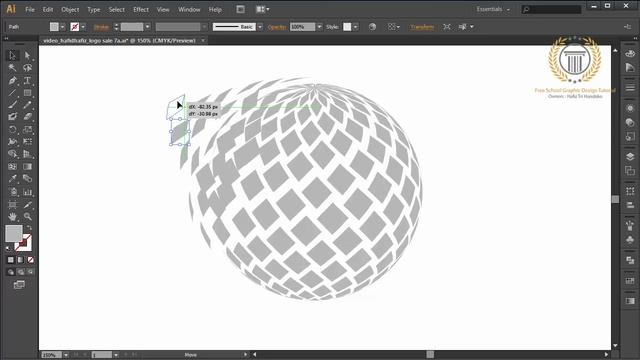Screen dimensions: 640x360
Task: Open the Object menu
Action: (70, 9)
